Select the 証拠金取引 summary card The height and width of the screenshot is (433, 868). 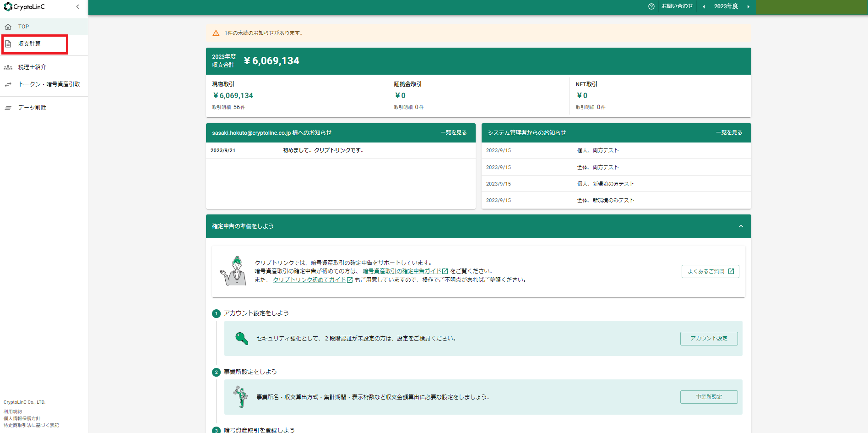click(x=478, y=95)
